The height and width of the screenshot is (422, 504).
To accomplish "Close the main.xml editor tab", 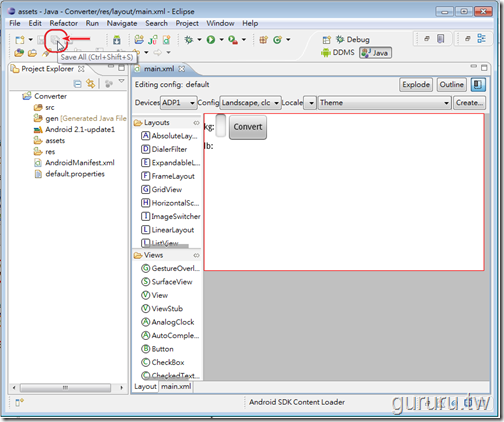I will pos(181,69).
